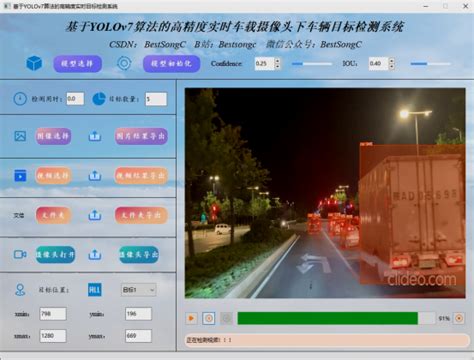
Task: Click the upload icon in the video row
Action: click(x=95, y=175)
